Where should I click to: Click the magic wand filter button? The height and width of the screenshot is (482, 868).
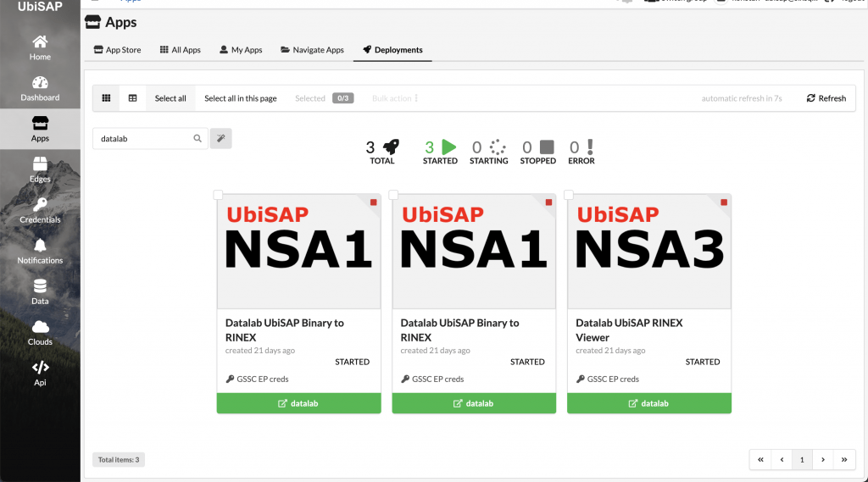coord(221,138)
